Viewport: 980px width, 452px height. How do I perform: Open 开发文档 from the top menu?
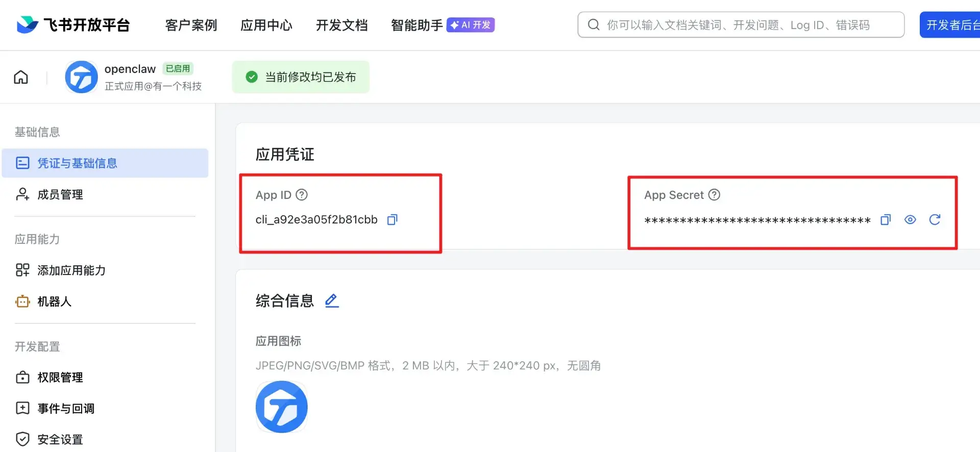pyautogui.click(x=341, y=25)
